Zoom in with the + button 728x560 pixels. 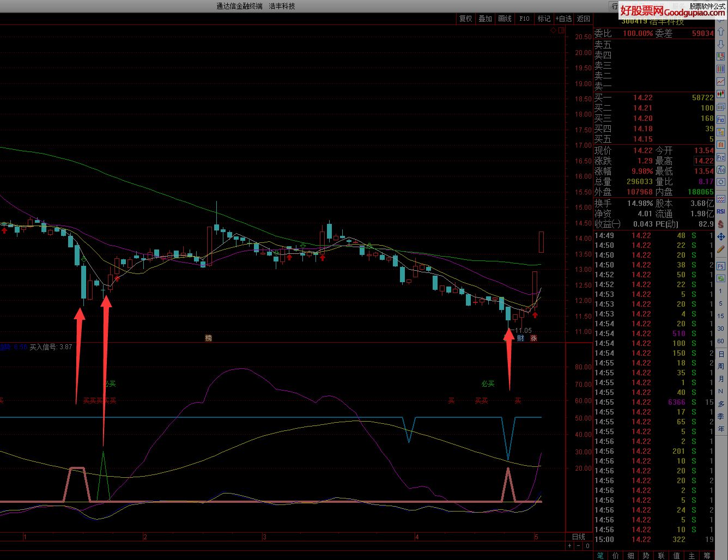(x=570, y=546)
